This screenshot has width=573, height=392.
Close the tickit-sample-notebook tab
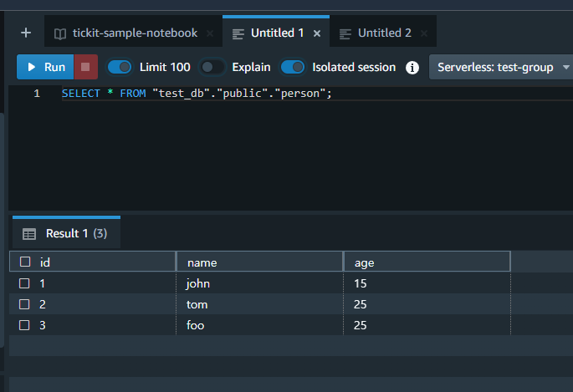pos(210,33)
